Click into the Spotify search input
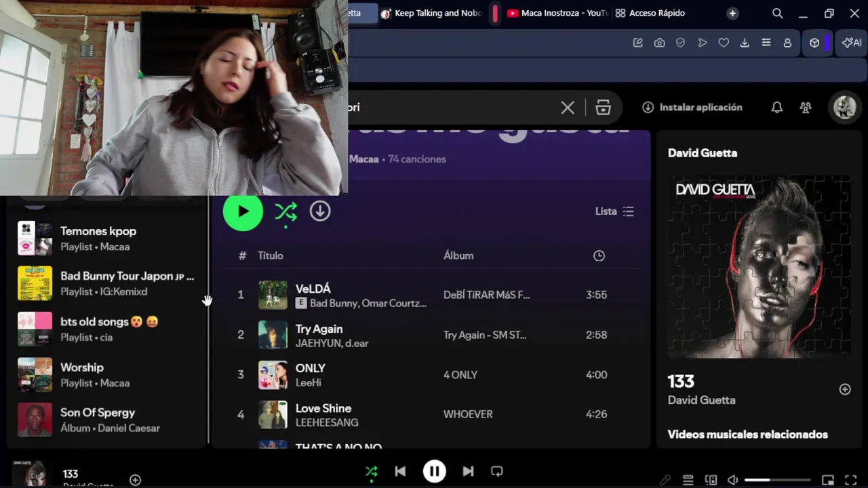The image size is (868, 488). tap(451, 107)
